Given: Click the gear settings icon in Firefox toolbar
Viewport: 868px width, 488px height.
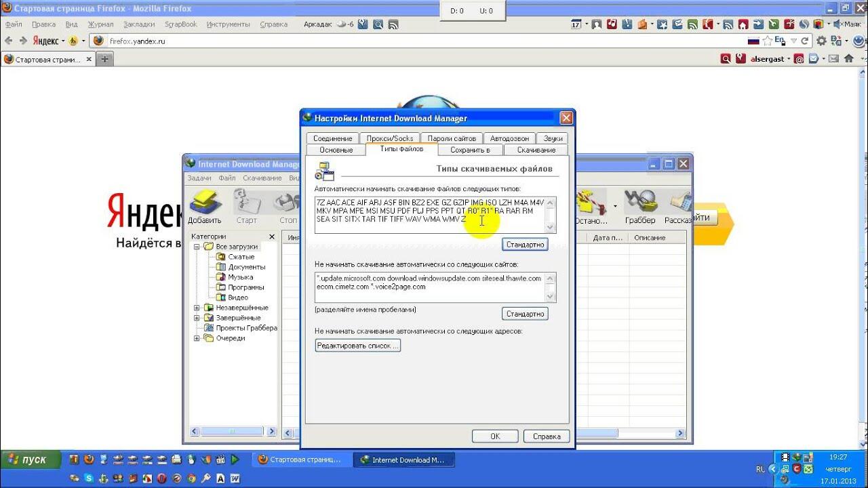Looking at the screenshot, I should click(821, 41).
